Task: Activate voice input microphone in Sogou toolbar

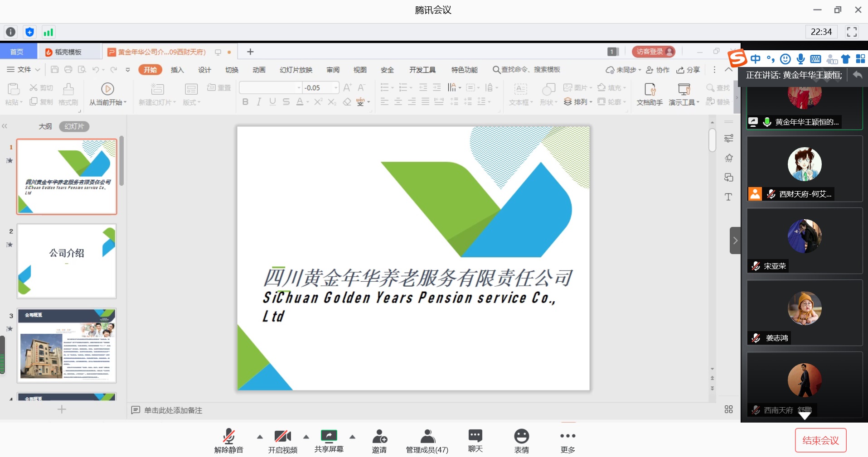Action: (x=800, y=59)
